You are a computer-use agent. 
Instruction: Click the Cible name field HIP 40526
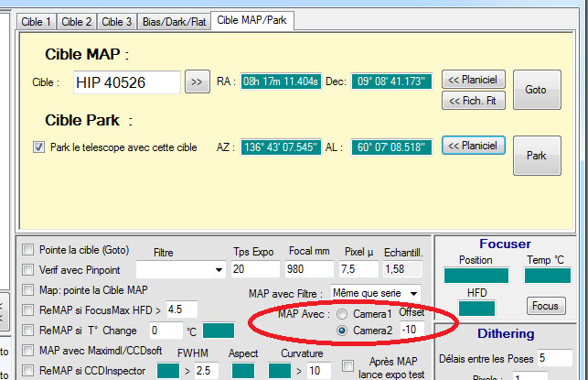click(x=127, y=82)
